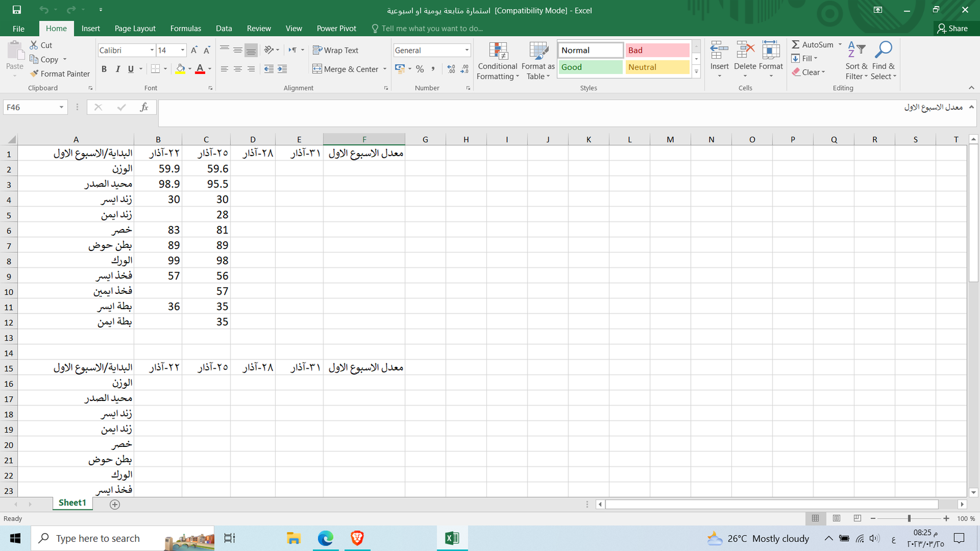980x551 pixels.
Task: Open the Calibri font name dropdown
Action: click(x=152, y=50)
